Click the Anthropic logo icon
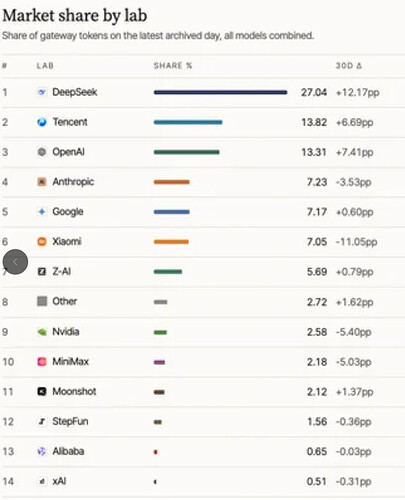Image resolution: width=405 pixels, height=500 pixels. pyautogui.click(x=42, y=182)
